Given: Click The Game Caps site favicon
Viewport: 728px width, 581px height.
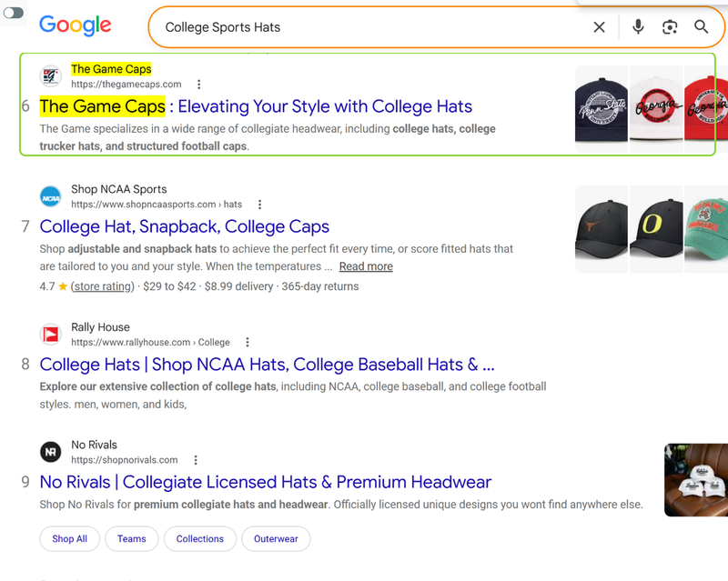Looking at the screenshot, I should 51,76.
